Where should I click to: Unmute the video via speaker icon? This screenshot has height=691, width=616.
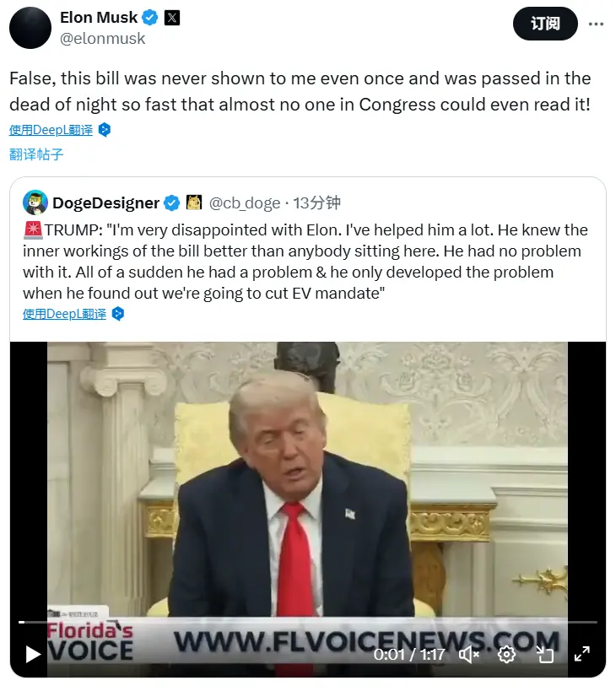pos(469,655)
